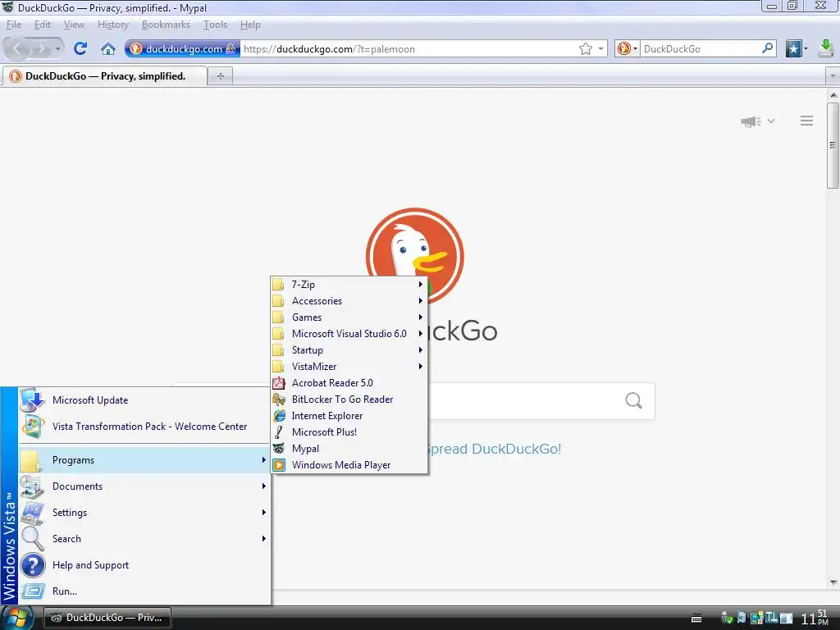
Task: Launch Windows Media Player
Action: point(349,465)
